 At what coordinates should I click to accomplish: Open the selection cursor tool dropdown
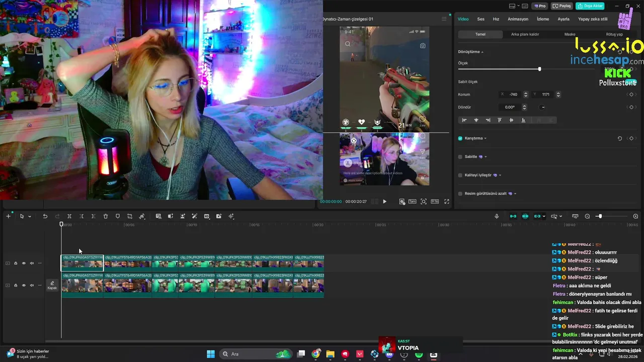click(x=30, y=217)
